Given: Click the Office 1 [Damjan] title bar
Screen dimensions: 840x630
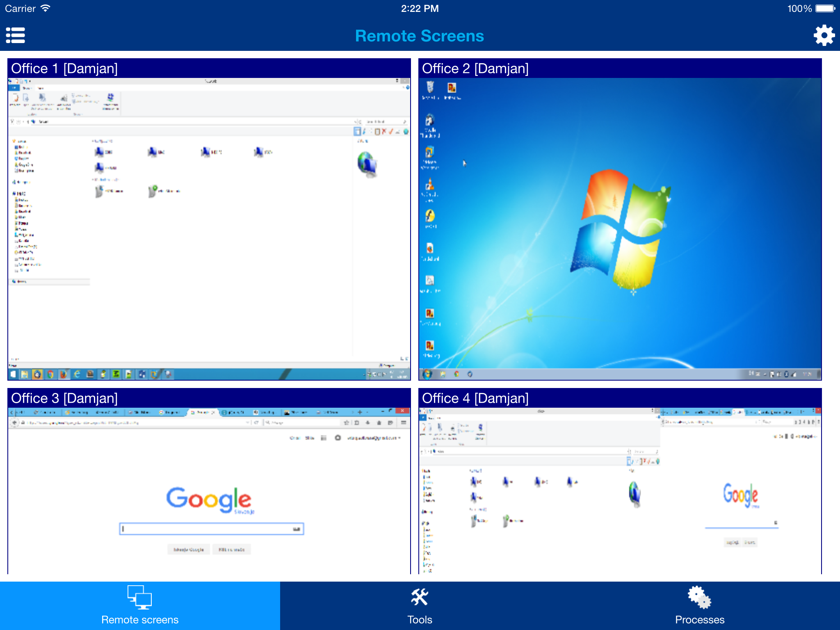Looking at the screenshot, I should click(209, 68).
